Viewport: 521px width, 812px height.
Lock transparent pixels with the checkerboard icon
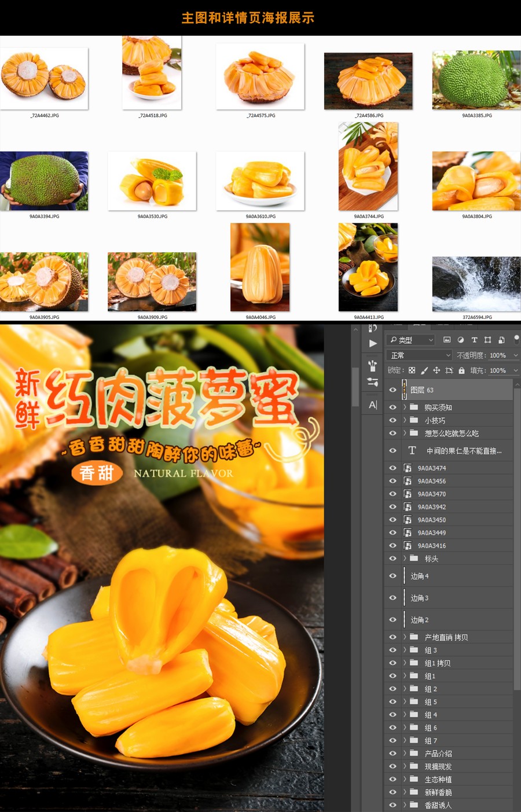(412, 370)
